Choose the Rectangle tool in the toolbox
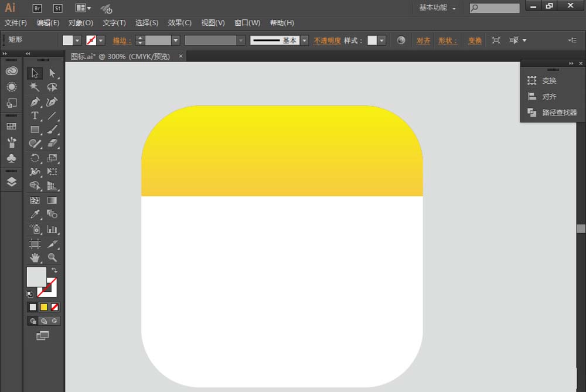The width and height of the screenshot is (586, 392). click(x=35, y=129)
